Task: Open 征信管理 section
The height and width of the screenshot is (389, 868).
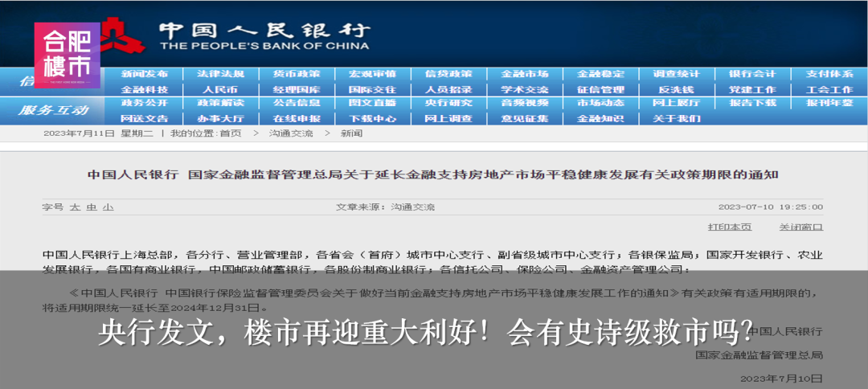Action: tap(600, 90)
